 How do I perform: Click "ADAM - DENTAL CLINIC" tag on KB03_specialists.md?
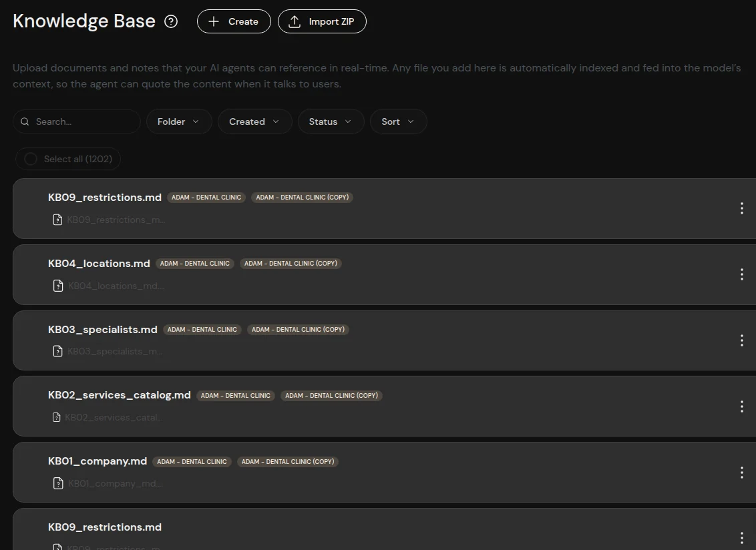(202, 330)
